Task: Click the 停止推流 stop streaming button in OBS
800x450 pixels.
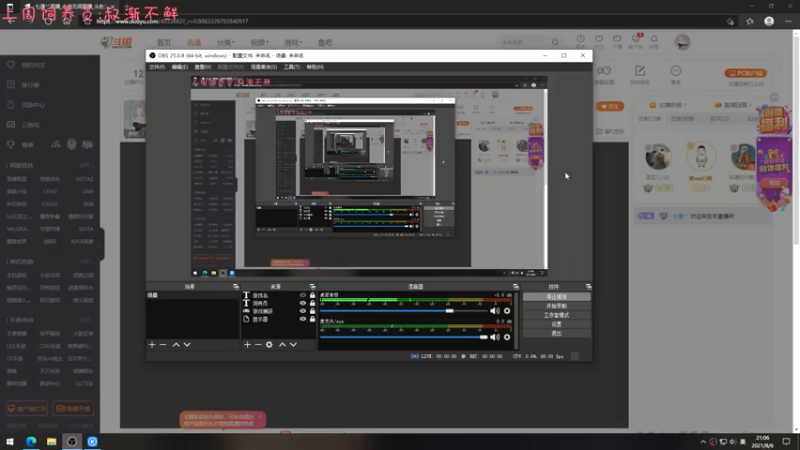Action: (557, 297)
